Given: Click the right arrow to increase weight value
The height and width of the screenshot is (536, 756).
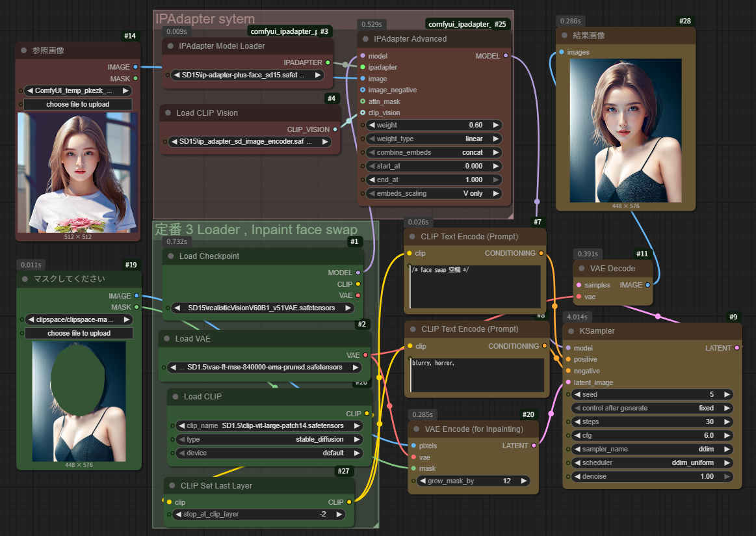Looking at the screenshot, I should click(x=495, y=125).
